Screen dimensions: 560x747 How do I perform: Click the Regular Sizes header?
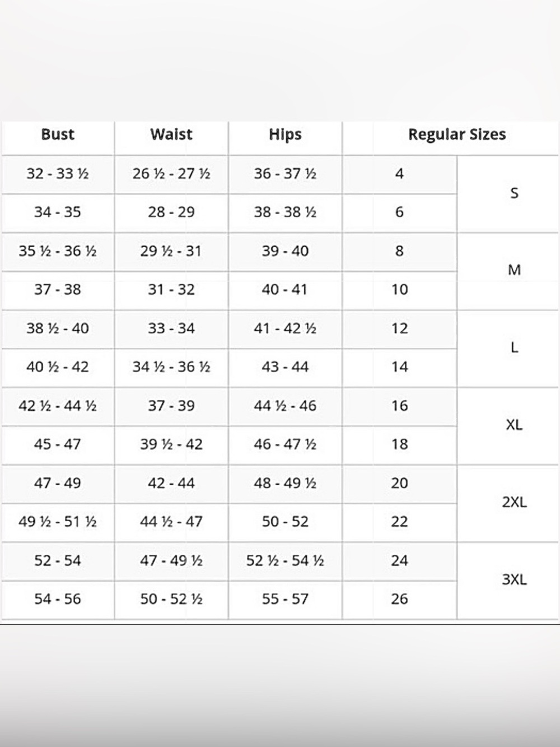coord(457,134)
